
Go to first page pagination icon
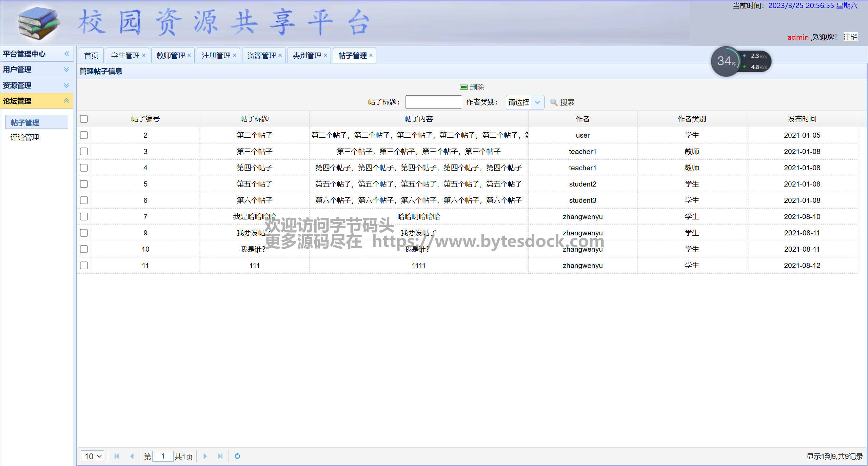click(117, 456)
